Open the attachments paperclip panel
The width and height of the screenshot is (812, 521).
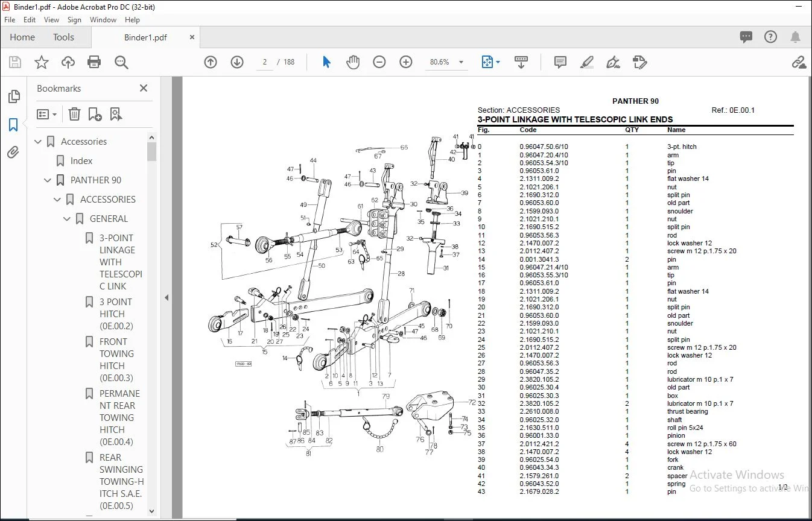point(13,153)
